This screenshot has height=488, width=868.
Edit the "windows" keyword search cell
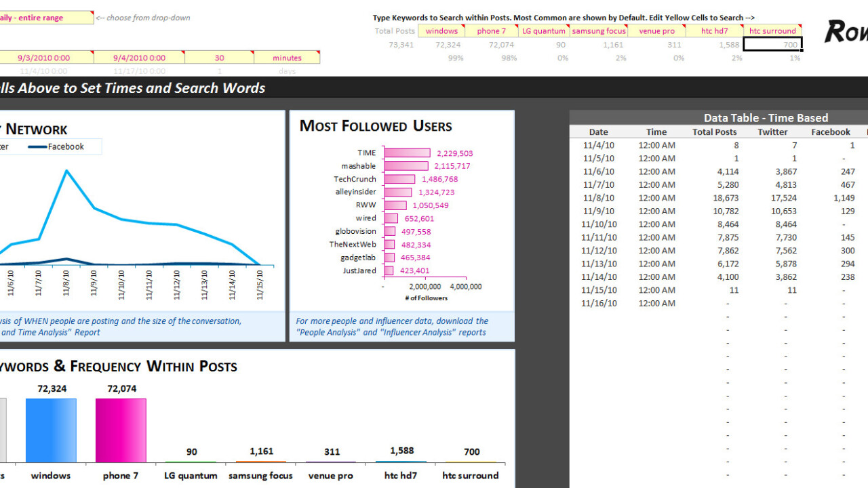tap(441, 30)
